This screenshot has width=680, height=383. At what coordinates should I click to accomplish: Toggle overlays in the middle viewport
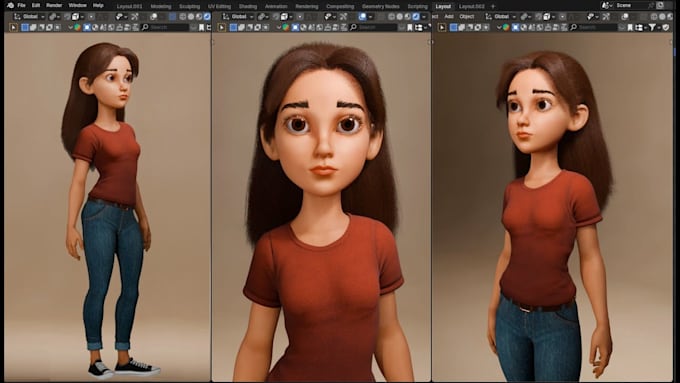pos(362,17)
